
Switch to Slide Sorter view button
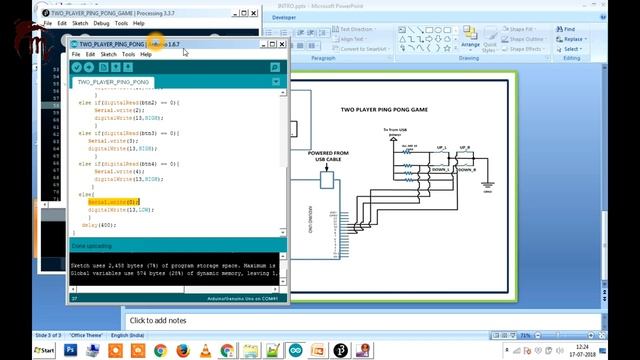[x=504, y=336]
